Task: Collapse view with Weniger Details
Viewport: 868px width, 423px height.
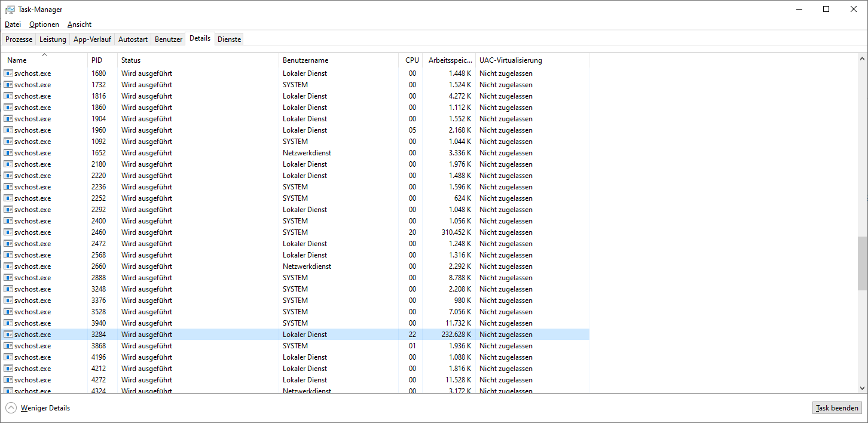Action: click(x=38, y=408)
